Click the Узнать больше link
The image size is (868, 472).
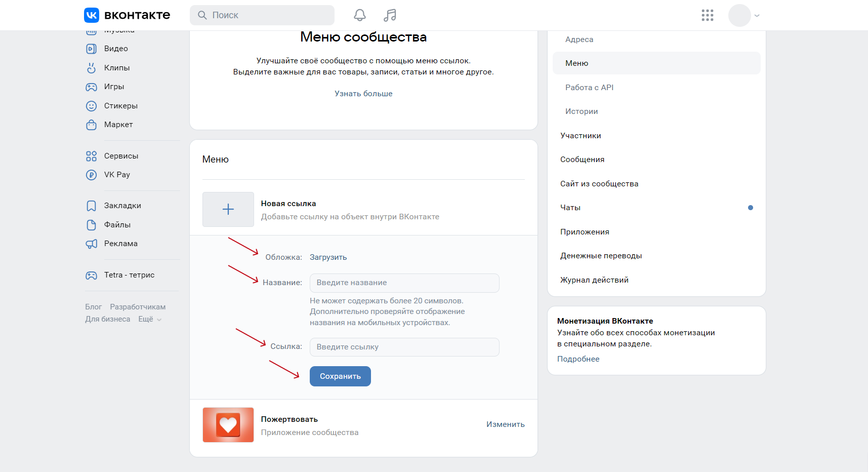pos(363,94)
